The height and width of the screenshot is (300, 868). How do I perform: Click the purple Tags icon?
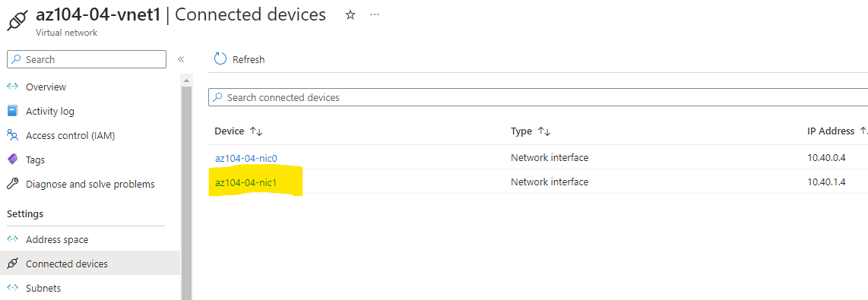pyautogui.click(x=12, y=159)
